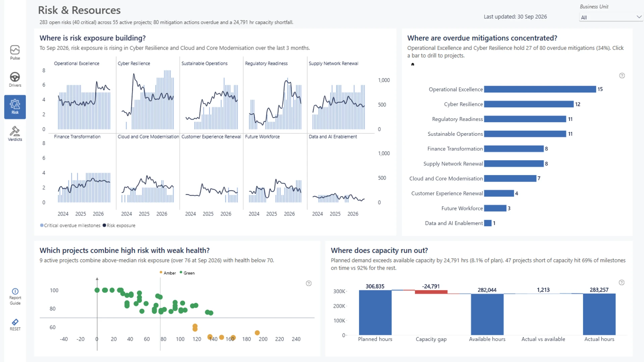Open help icon on capacity waterfall chart

coord(622,283)
